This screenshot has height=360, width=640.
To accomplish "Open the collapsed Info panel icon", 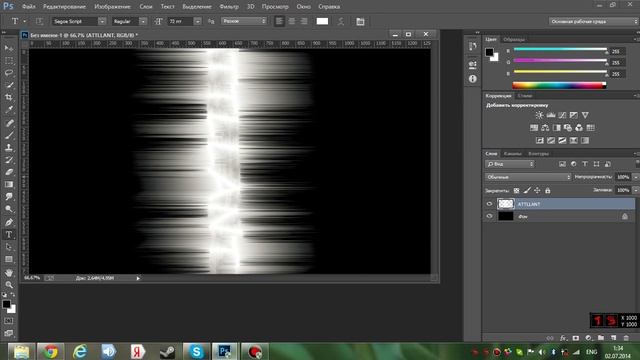I will tap(473, 79).
